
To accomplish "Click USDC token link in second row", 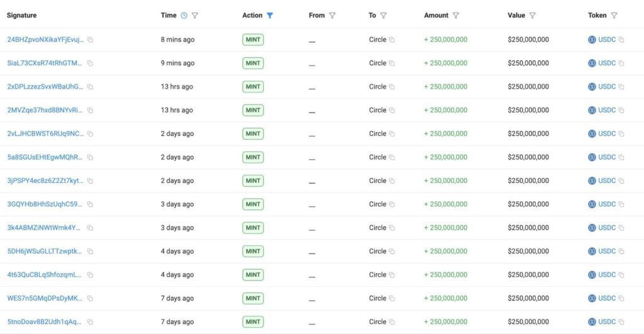I will point(607,63).
